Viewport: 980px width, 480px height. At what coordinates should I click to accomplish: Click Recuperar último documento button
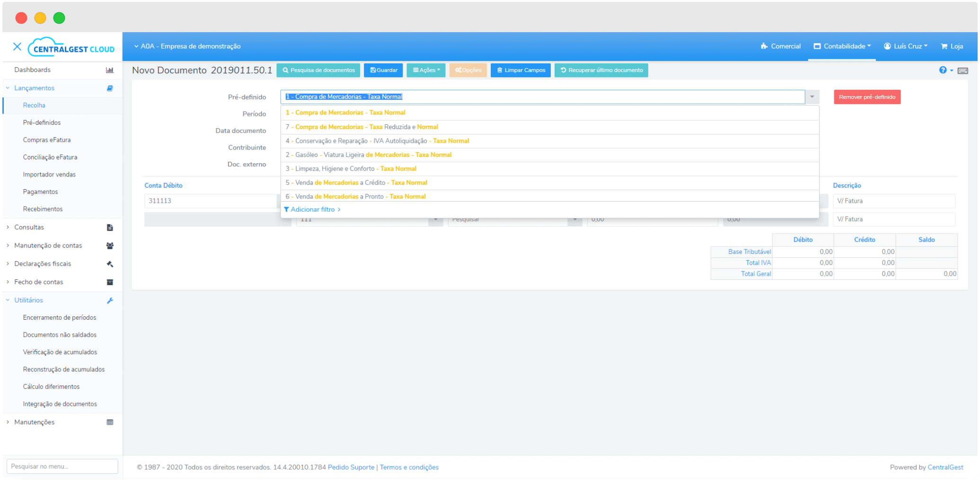[x=601, y=70]
